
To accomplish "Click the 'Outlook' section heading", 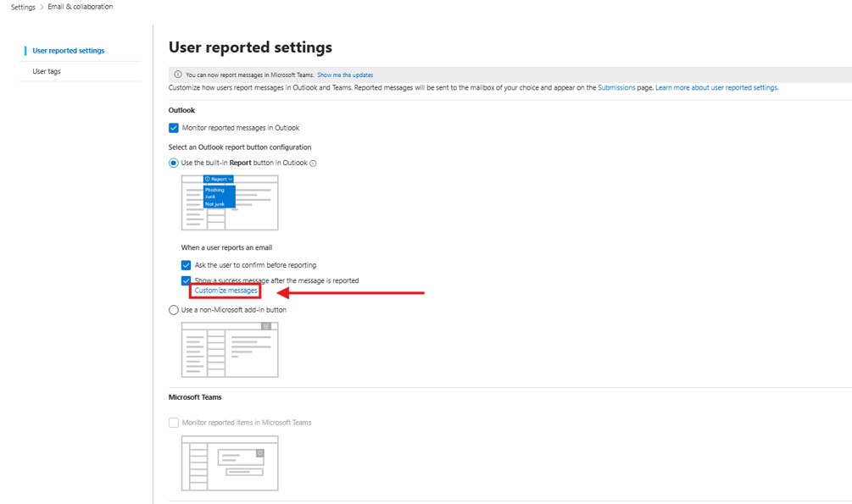I will tap(181, 110).
